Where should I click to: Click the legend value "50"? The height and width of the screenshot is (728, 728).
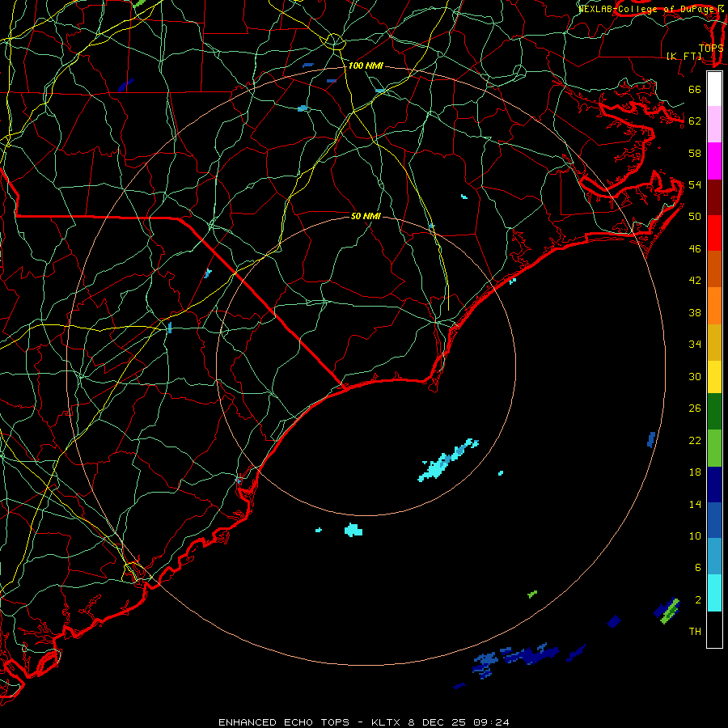[695, 217]
